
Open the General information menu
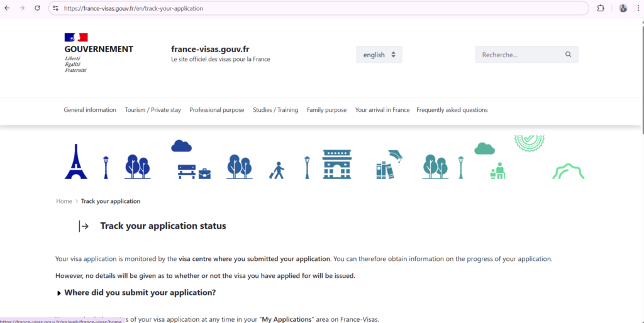(90, 110)
